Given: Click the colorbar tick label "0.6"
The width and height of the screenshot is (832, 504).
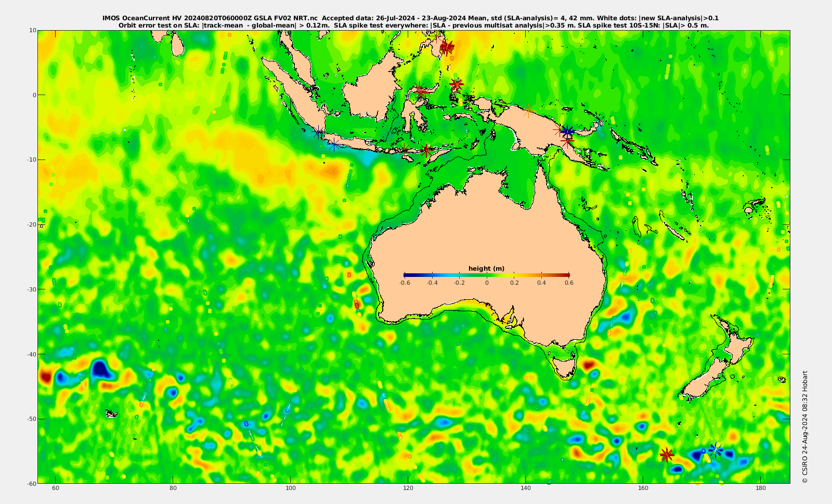Looking at the screenshot, I should 569,283.
